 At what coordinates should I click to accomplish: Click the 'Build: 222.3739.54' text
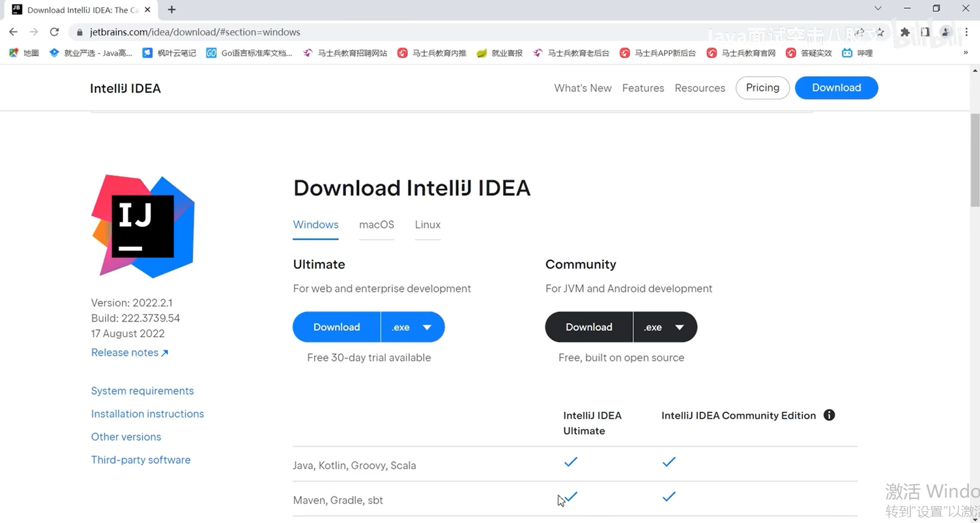point(136,318)
